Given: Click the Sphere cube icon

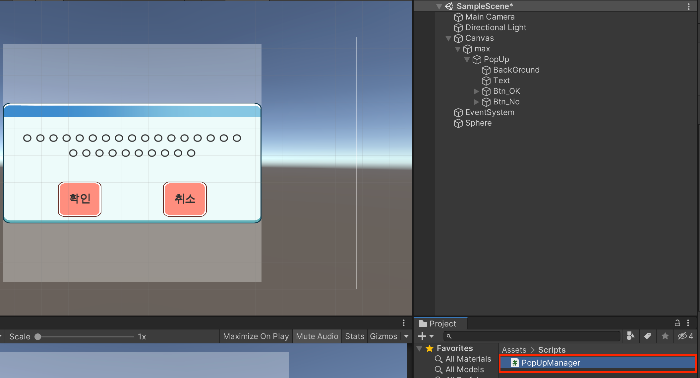Looking at the screenshot, I should pos(458,123).
